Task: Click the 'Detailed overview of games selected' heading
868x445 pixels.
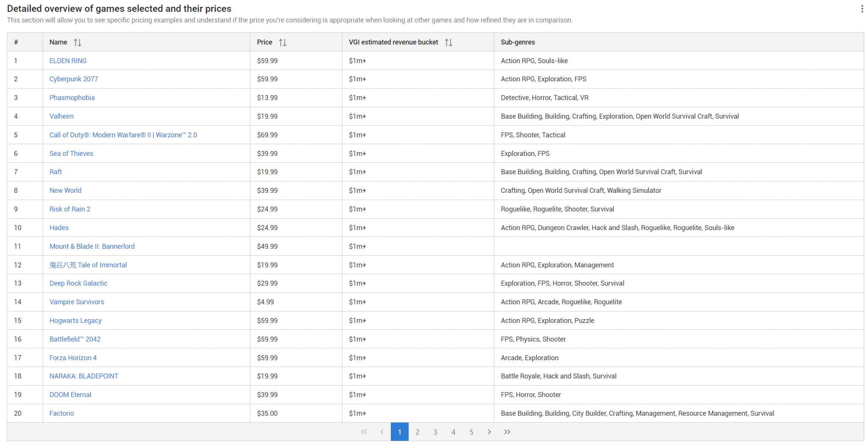Action: tap(119, 8)
